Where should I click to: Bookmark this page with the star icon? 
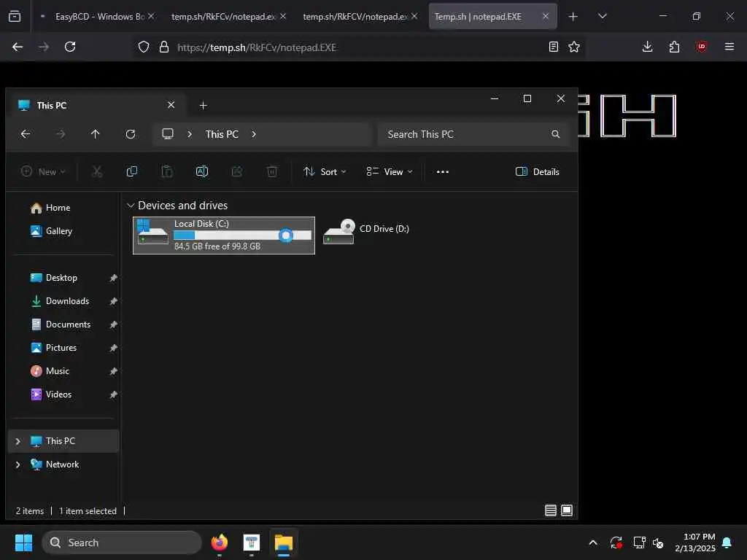pyautogui.click(x=574, y=47)
